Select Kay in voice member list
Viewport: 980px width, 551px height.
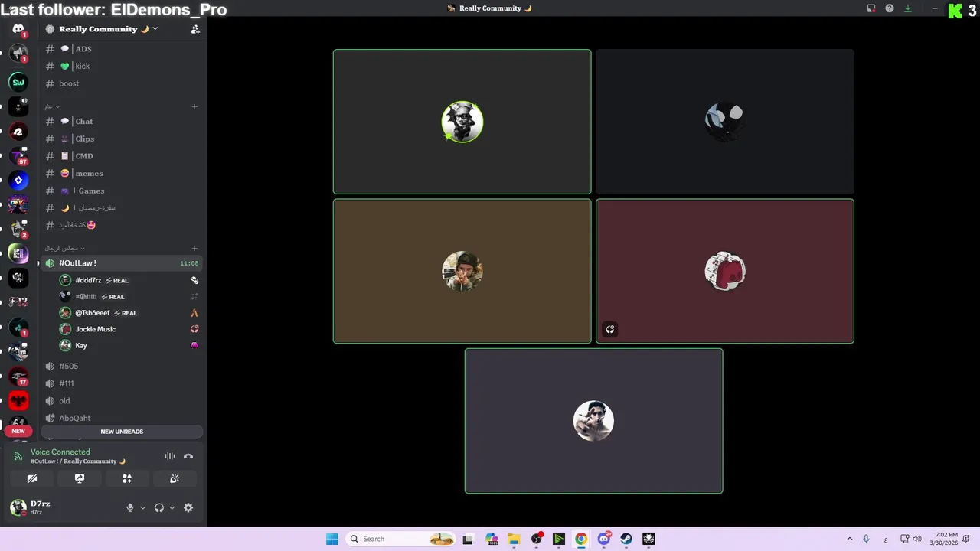coord(129,345)
